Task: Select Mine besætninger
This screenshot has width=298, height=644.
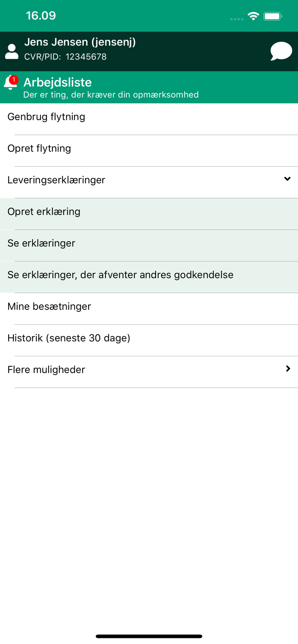Action: click(49, 307)
